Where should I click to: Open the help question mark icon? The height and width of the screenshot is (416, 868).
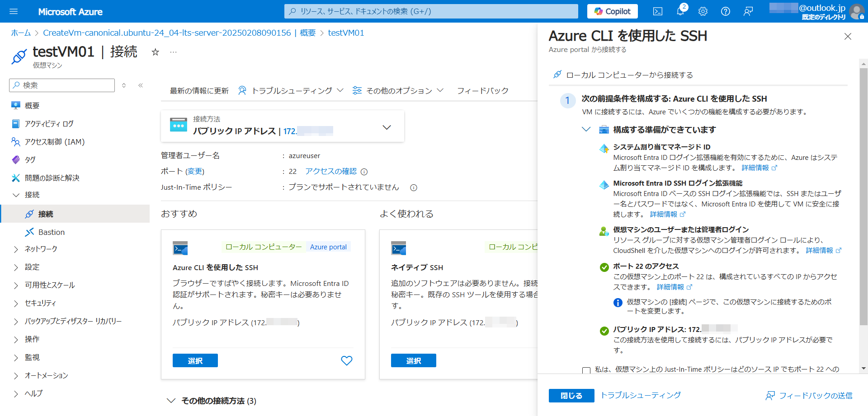click(726, 11)
